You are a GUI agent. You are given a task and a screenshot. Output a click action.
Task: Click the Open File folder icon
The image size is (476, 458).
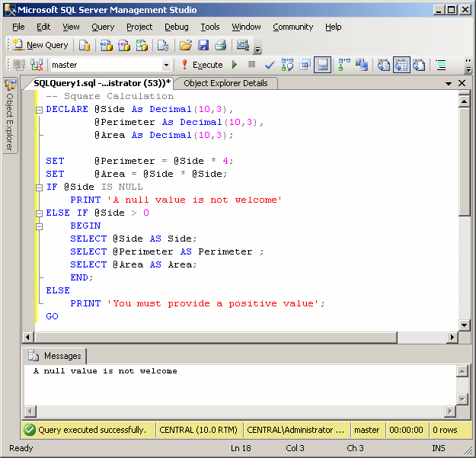pyautogui.click(x=186, y=45)
